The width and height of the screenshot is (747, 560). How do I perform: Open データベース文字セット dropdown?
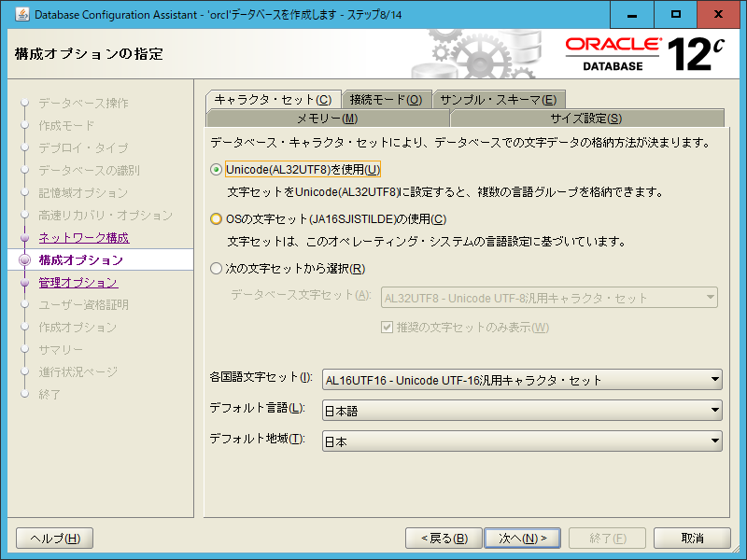pos(549,298)
